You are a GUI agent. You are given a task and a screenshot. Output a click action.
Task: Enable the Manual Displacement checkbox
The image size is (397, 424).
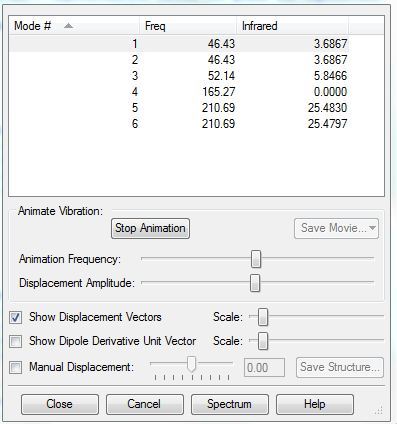[16, 367]
